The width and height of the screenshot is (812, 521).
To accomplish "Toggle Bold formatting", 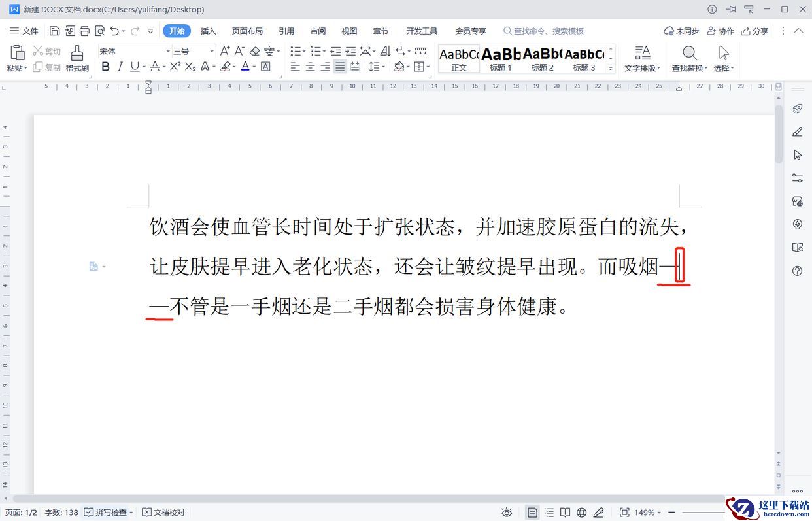I will click(x=105, y=67).
